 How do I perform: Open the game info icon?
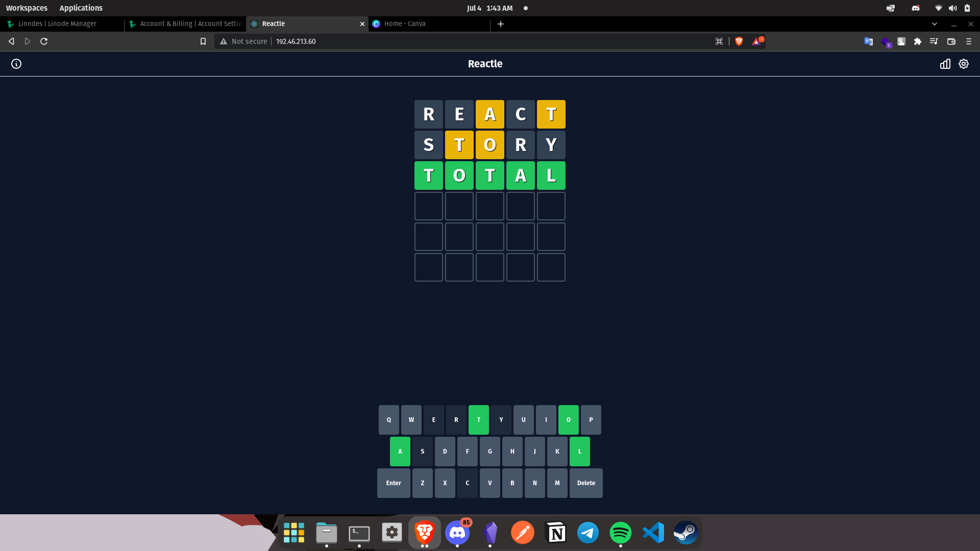click(x=16, y=64)
